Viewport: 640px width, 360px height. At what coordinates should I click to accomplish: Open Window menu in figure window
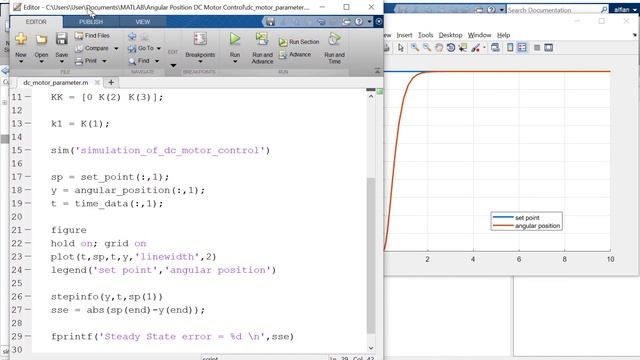(x=479, y=35)
